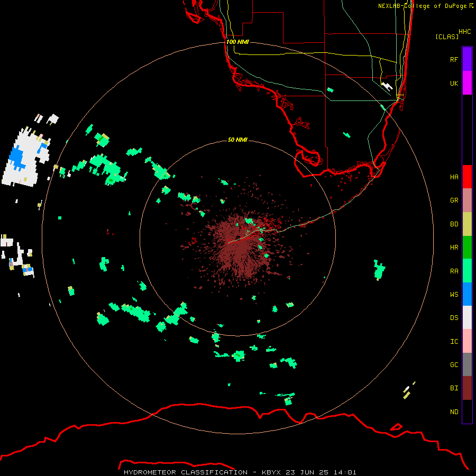Click the 100 NMI range ring label
Screen dimensions: 476x476
[237, 42]
